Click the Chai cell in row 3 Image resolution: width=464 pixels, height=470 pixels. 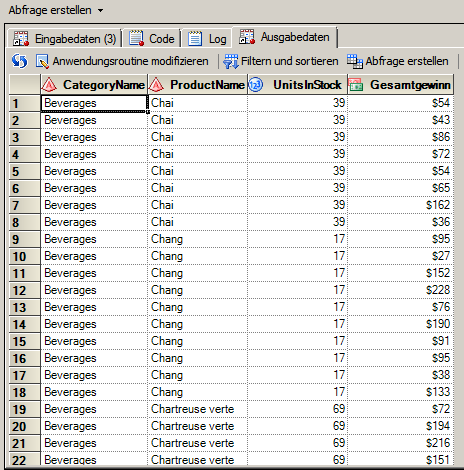198,137
